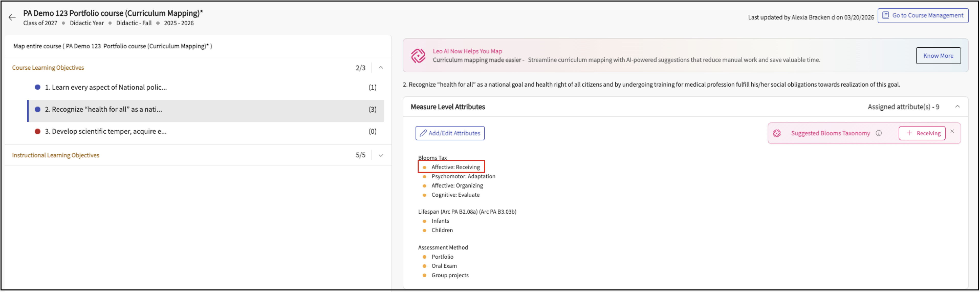Viewport: 980px width, 292px height.
Task: Click the Leo AI logo in banner
Action: tap(418, 56)
